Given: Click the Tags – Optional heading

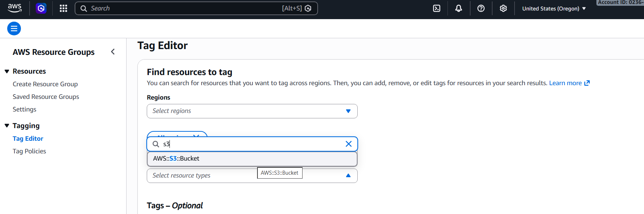Looking at the screenshot, I should point(175,206).
